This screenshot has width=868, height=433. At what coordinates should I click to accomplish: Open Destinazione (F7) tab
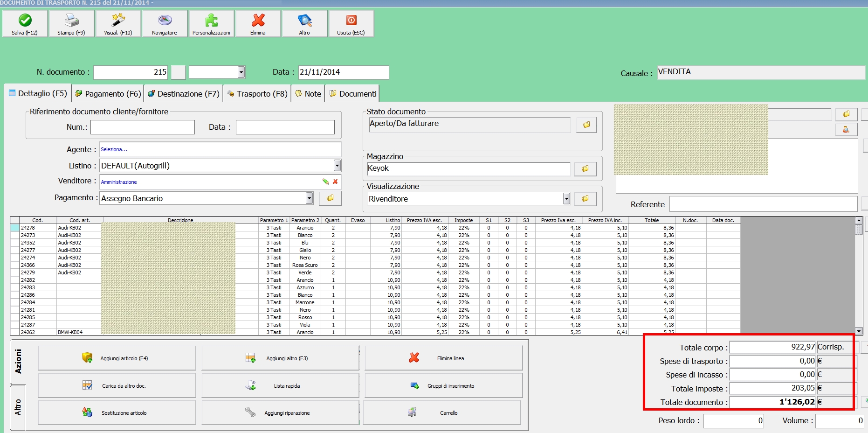point(184,94)
